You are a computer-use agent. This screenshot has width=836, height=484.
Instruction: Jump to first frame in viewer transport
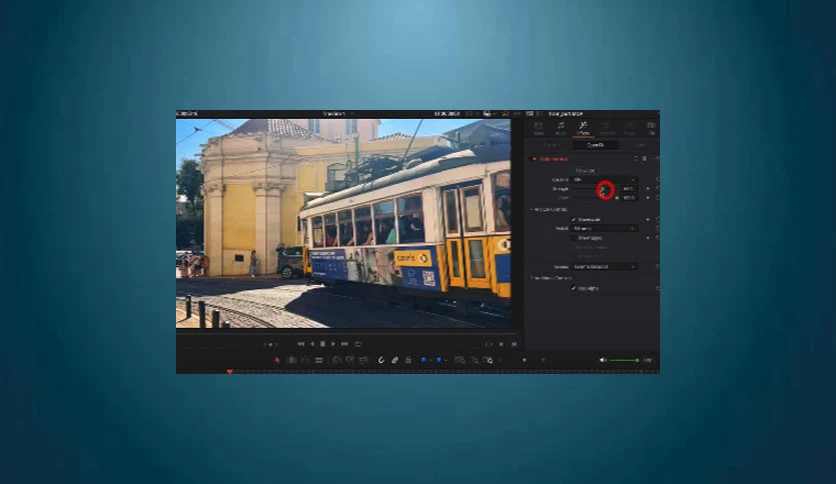click(x=301, y=344)
